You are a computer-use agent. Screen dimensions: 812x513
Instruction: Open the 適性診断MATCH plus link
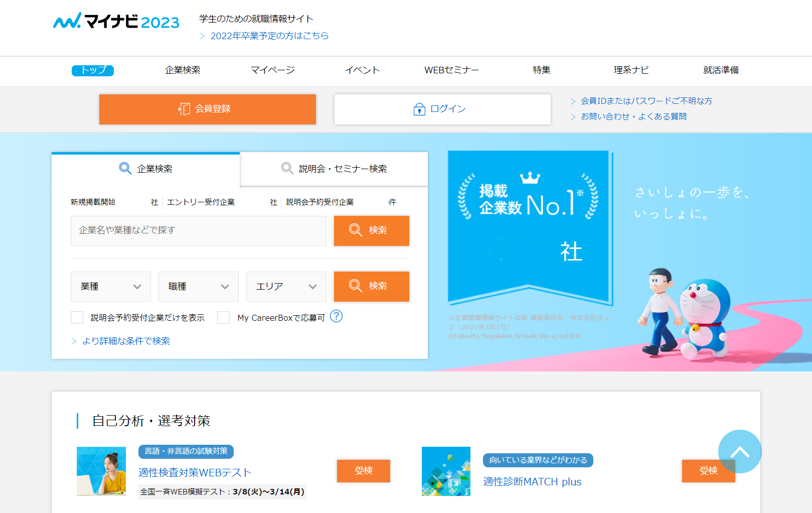532,482
